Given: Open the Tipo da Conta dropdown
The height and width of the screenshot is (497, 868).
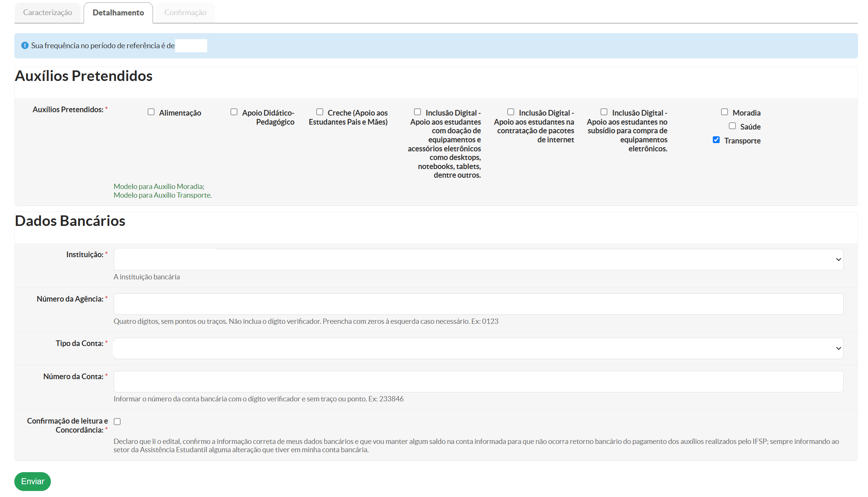Looking at the screenshot, I should pyautogui.click(x=478, y=348).
